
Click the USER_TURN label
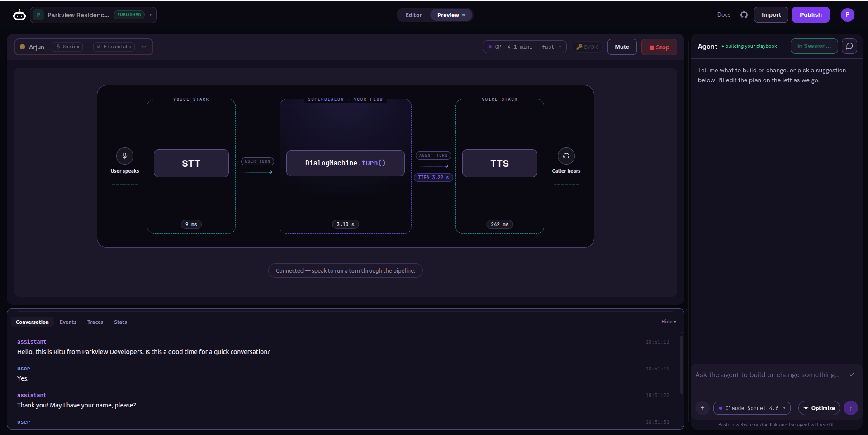tap(257, 161)
